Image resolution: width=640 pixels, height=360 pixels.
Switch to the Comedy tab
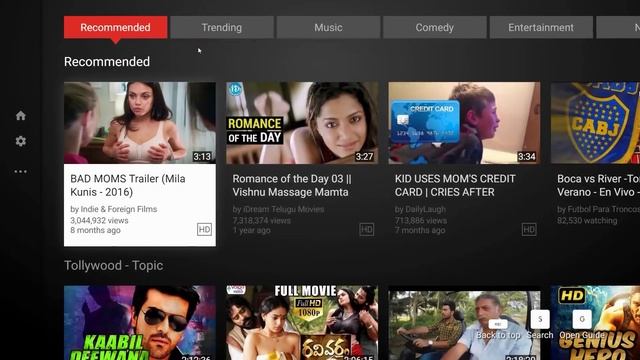click(435, 27)
